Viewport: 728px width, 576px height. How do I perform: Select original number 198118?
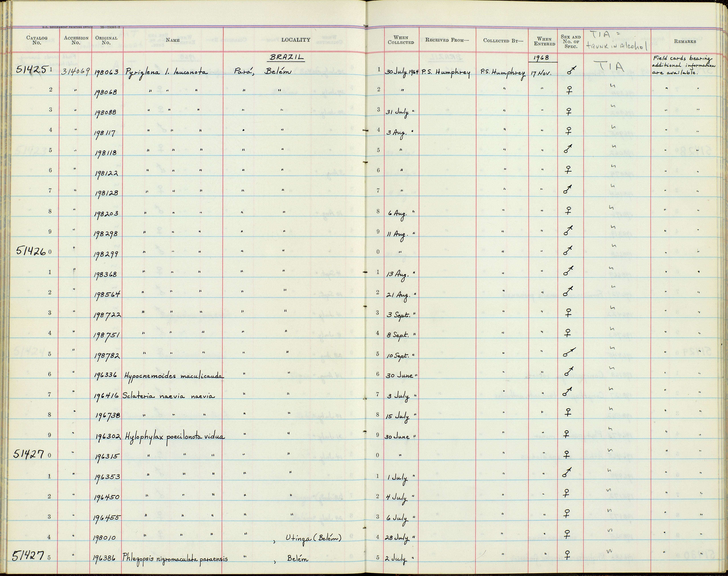[x=106, y=153]
